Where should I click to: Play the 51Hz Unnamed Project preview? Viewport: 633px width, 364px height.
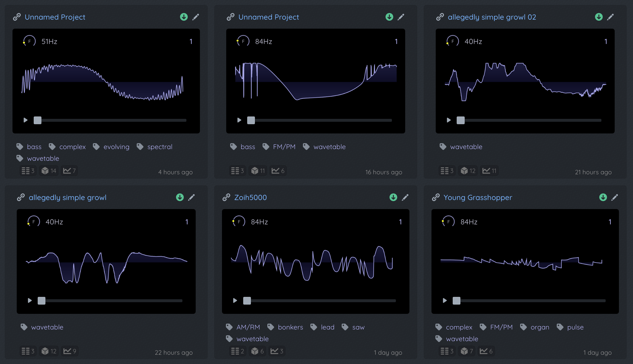coord(25,120)
